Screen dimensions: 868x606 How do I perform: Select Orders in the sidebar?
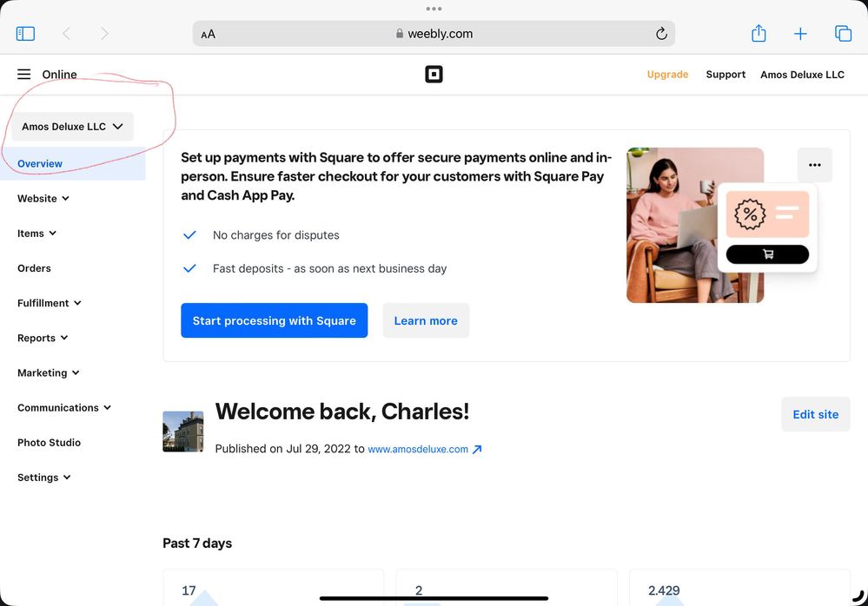tap(34, 268)
